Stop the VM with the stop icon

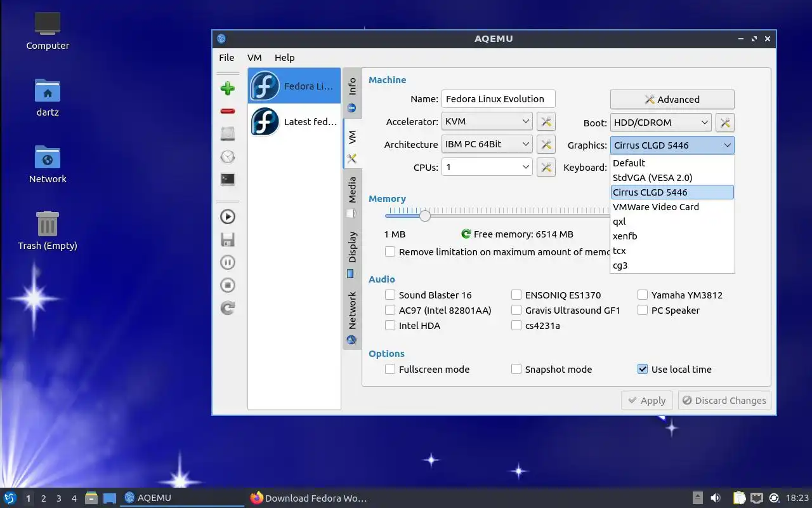[228, 285]
